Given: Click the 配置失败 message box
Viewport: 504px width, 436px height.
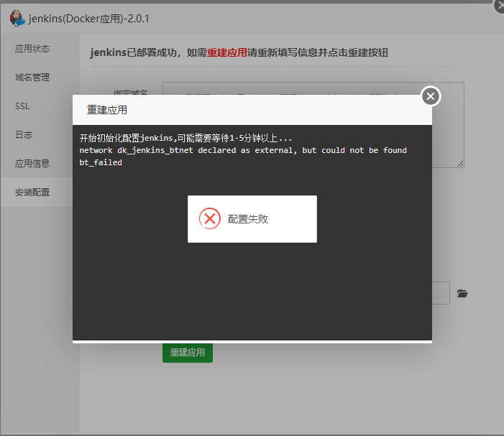Looking at the screenshot, I should click(252, 219).
